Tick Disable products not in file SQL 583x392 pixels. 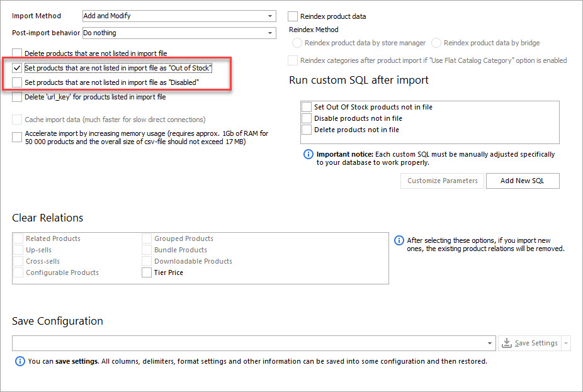click(307, 118)
